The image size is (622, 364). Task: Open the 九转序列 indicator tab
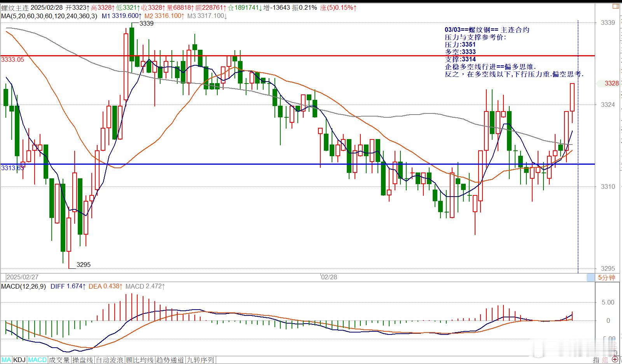201,360
